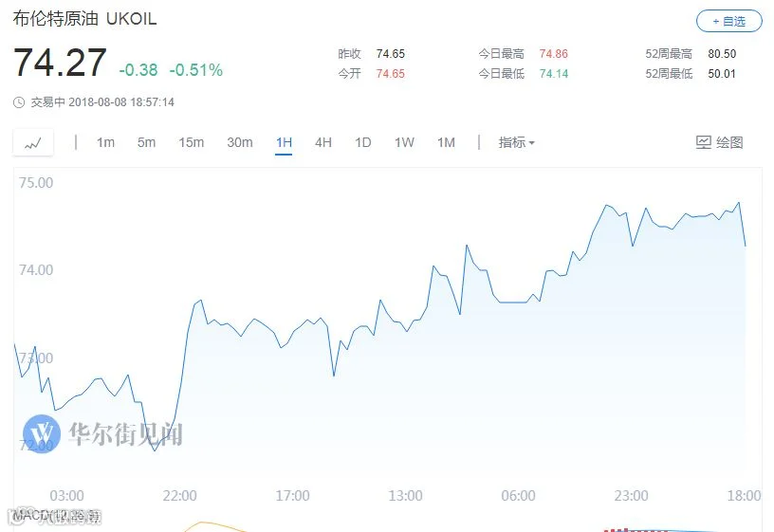Screen dimensions: 774x532
Task: Select the 1D daily timeframe
Action: (363, 142)
